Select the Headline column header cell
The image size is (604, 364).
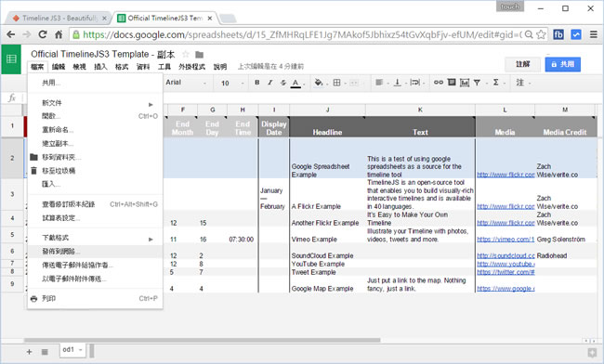[x=327, y=126]
